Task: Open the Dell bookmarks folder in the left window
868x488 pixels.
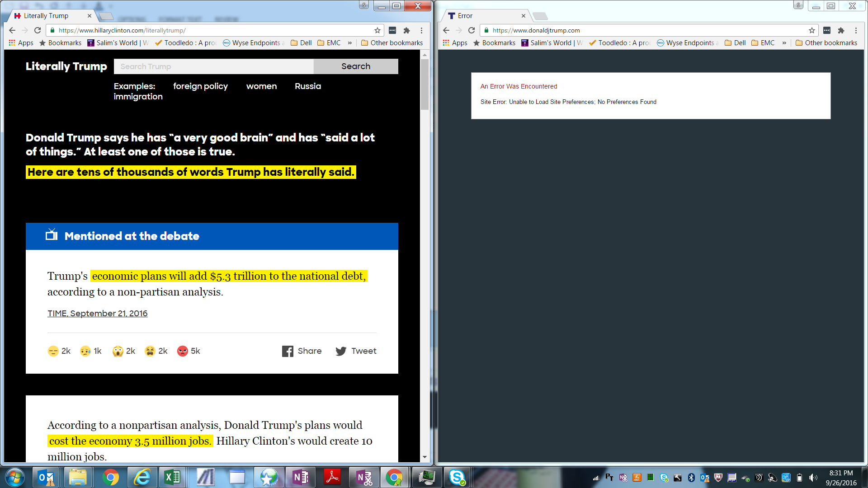Action: pyautogui.click(x=301, y=43)
